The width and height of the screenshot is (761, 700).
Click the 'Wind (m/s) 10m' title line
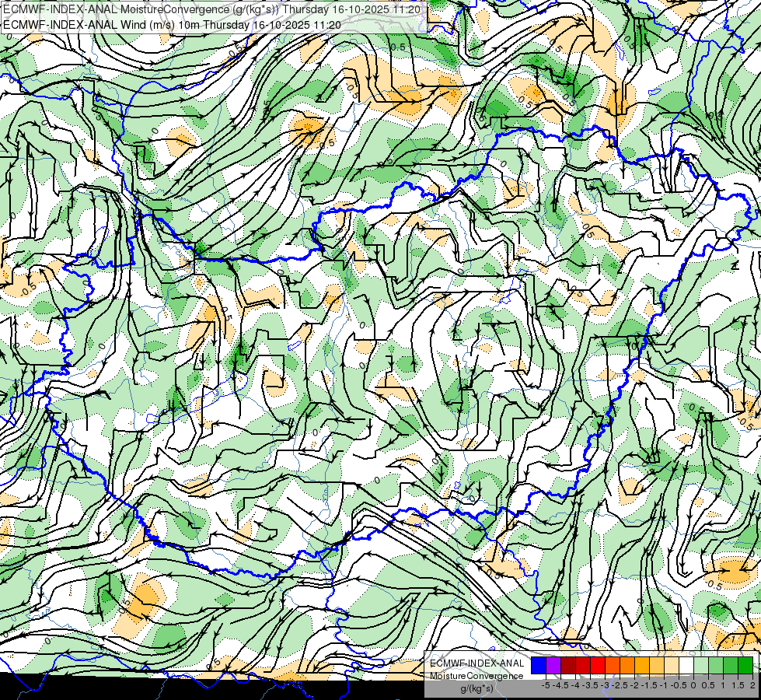[172, 24]
